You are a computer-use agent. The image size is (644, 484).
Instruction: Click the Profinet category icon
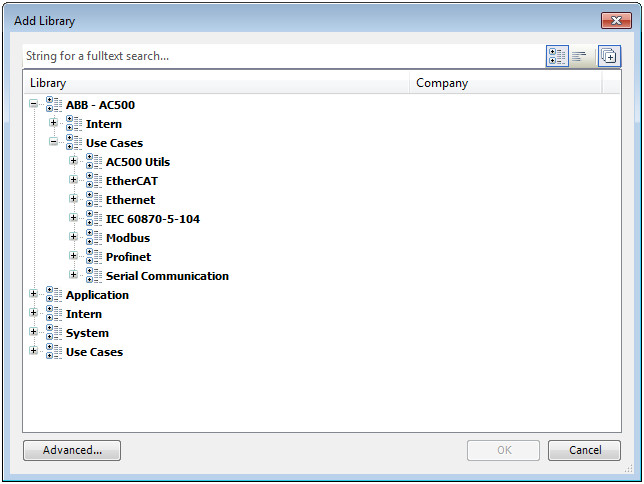(x=94, y=257)
